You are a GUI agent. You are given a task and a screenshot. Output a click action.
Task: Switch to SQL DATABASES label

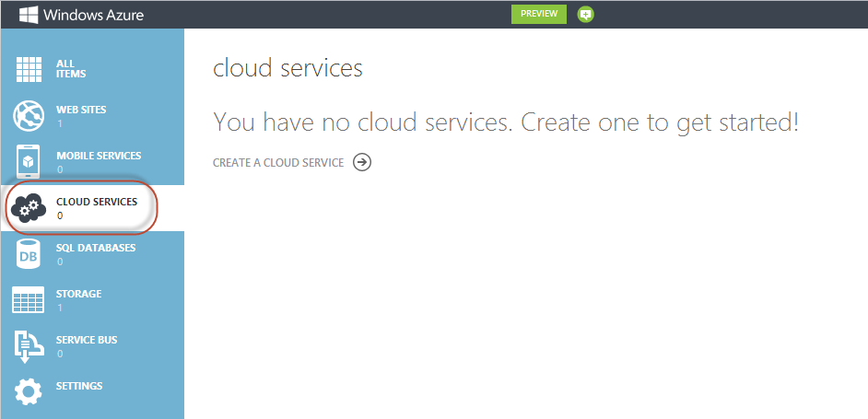coord(96,248)
